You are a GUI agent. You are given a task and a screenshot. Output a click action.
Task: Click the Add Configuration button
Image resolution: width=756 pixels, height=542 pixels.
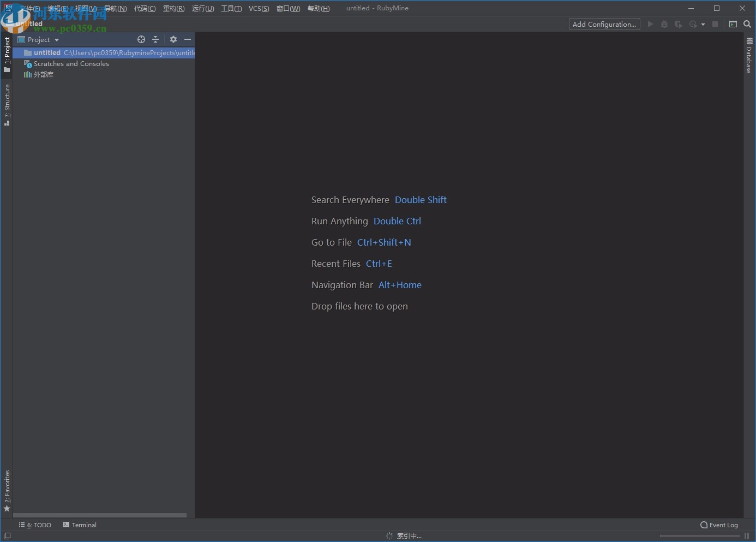coord(604,24)
